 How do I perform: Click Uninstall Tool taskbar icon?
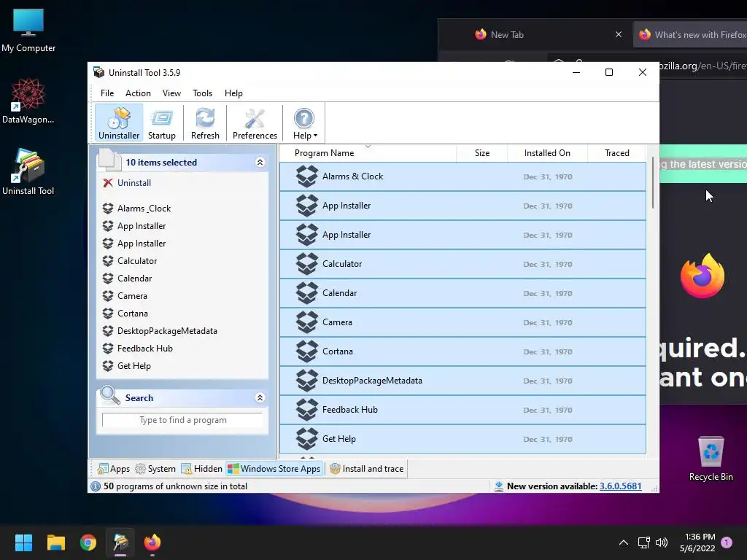[x=120, y=542]
